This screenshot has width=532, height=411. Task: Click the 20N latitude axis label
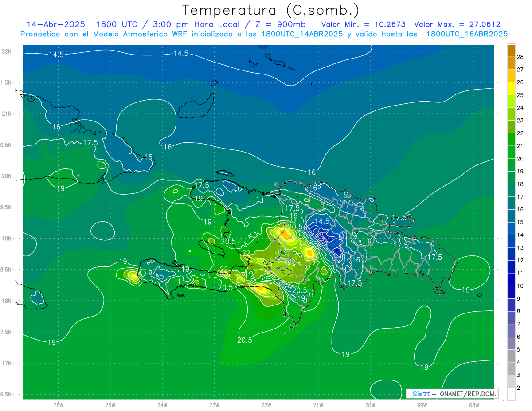(x=8, y=176)
